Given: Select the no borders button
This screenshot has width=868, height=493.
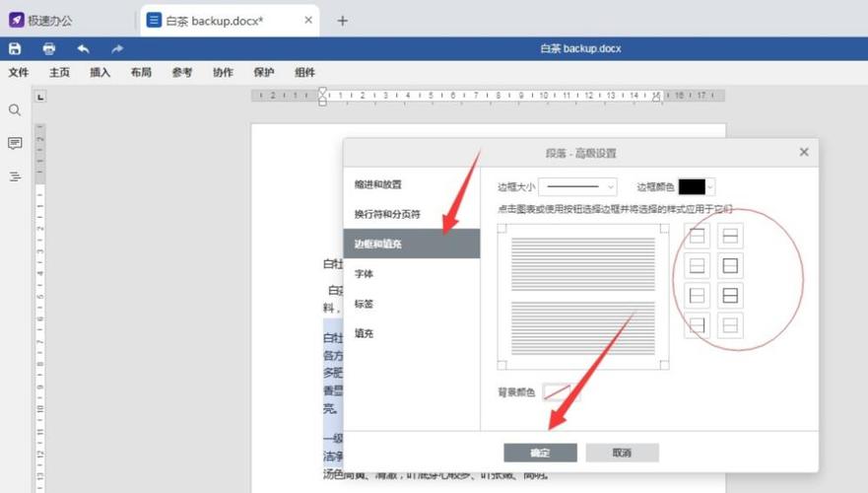Looking at the screenshot, I should point(730,325).
